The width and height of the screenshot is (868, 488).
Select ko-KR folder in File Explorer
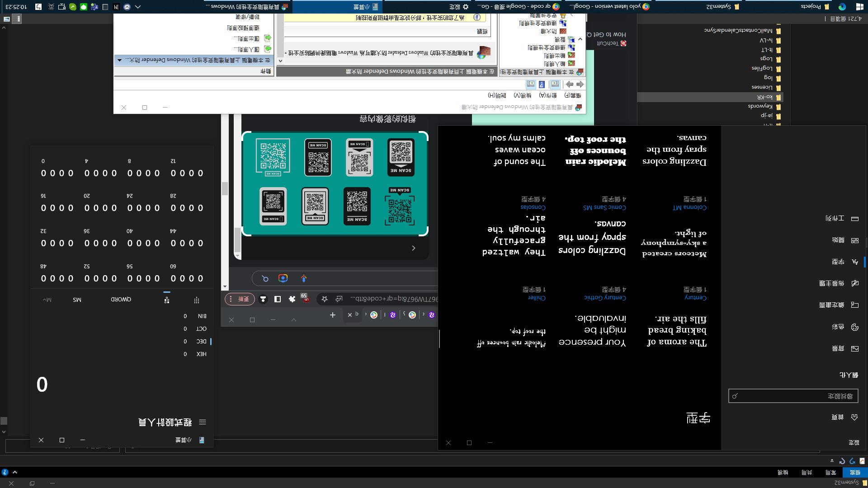point(711,97)
